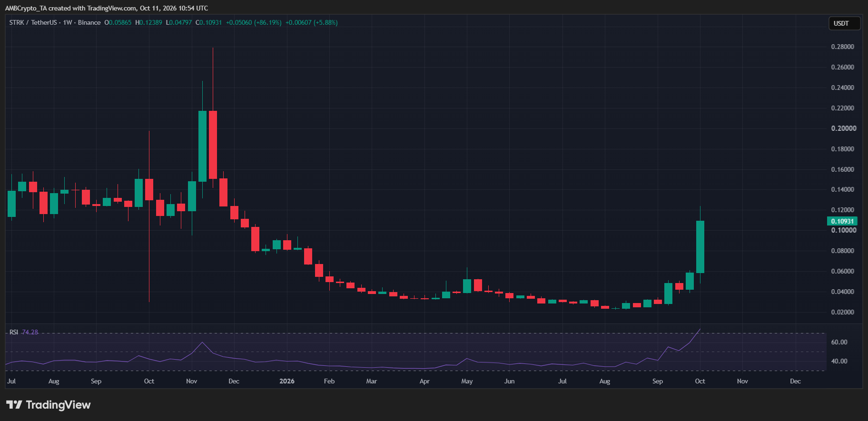Click the close value C0.10931 in the header

208,22
